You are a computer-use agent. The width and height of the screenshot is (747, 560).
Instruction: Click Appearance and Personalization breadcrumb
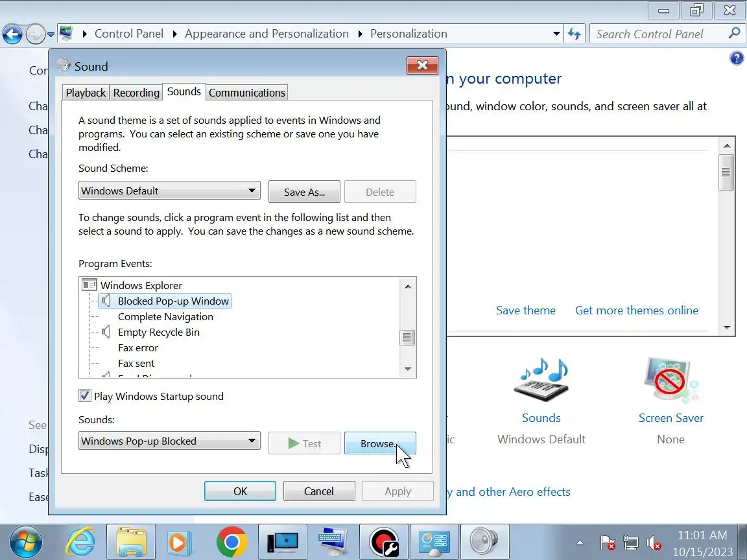pyautogui.click(x=267, y=34)
